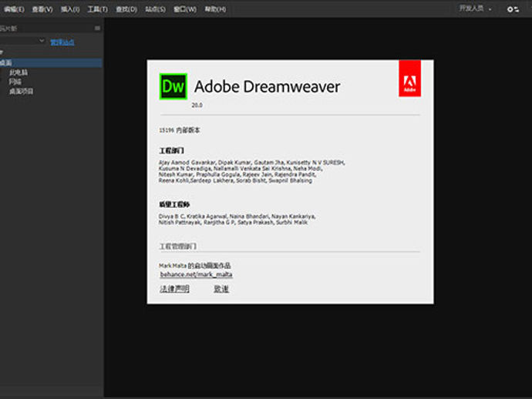Open the 站点(S) menu

coord(156,9)
